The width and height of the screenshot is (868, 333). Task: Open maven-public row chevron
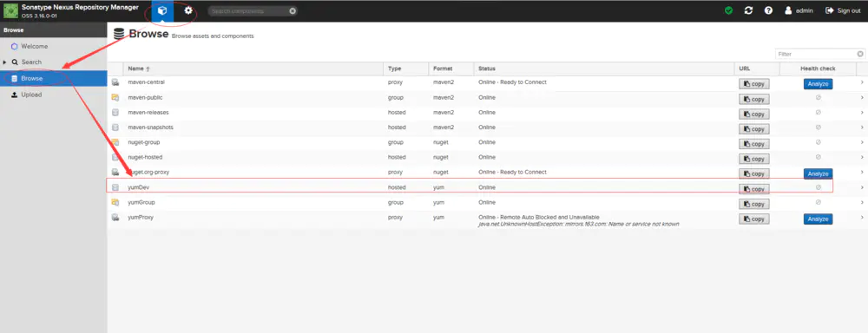tap(861, 97)
